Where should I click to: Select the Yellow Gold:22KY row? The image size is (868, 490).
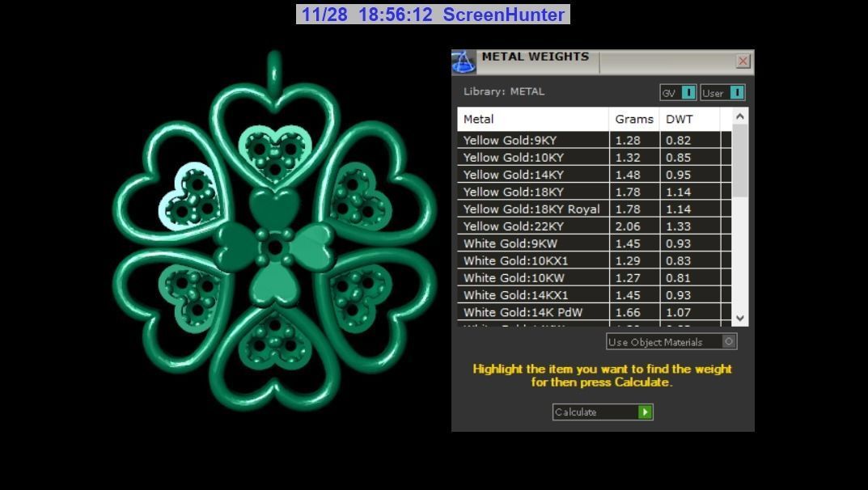pos(594,226)
